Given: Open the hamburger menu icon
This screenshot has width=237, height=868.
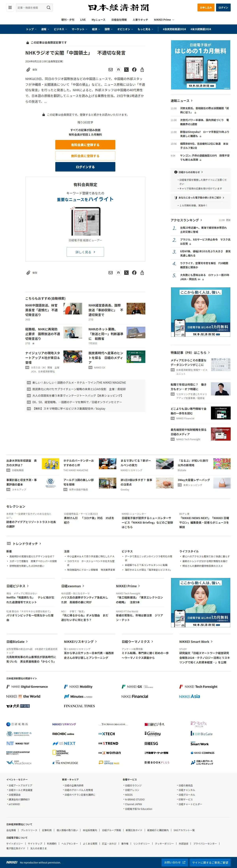Looking at the screenshot, I should 10,7.
